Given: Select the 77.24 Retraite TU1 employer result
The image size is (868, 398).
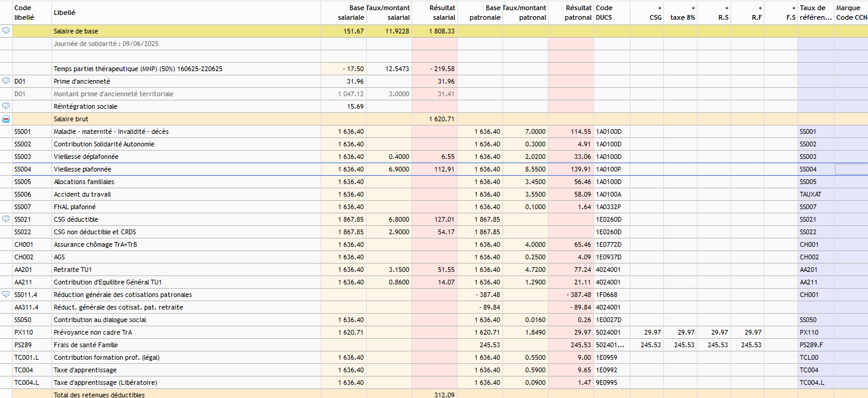Looking at the screenshot, I should pyautogui.click(x=571, y=270).
